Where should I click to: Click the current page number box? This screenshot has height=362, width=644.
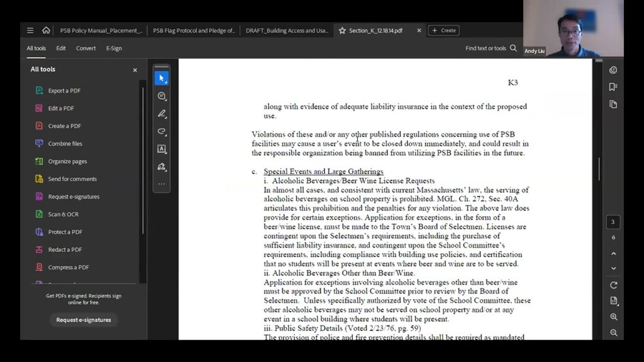pyautogui.click(x=613, y=222)
